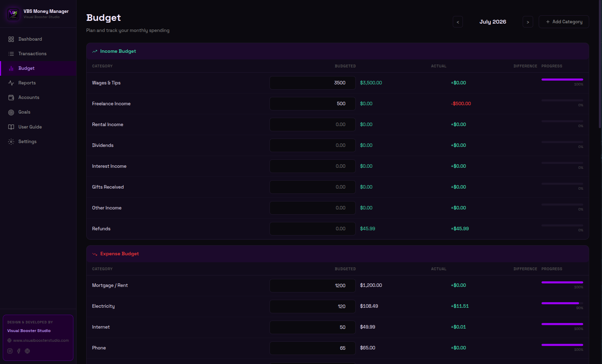Edit the Freelance Income budgeted amount field
602x364 pixels.
point(313,104)
